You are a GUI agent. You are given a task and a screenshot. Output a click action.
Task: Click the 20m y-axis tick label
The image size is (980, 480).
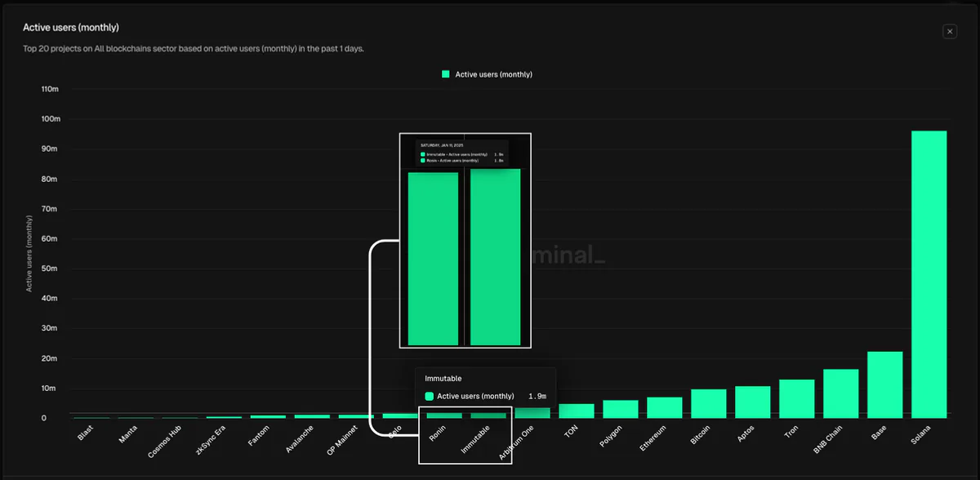pos(51,358)
